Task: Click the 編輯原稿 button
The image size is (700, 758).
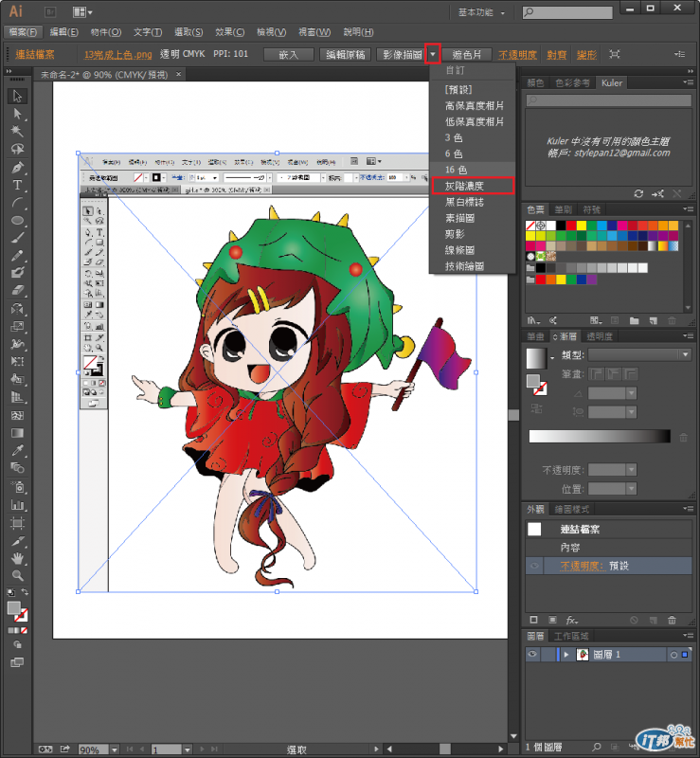Action: (x=345, y=55)
